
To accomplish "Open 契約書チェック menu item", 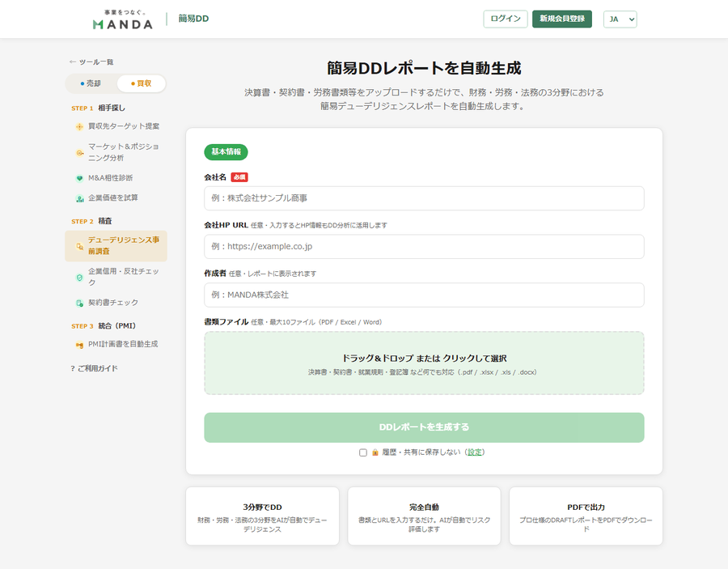I will 116,303.
